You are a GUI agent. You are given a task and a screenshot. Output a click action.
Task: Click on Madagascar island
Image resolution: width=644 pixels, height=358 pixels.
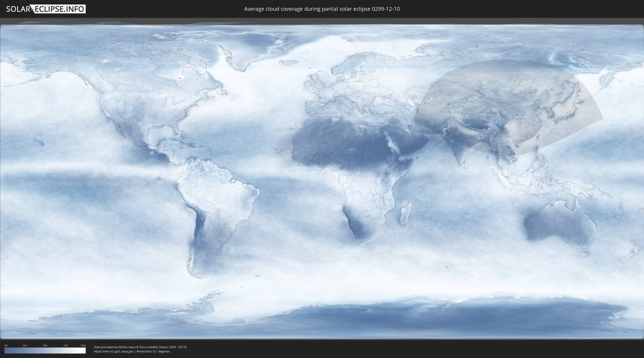point(406,214)
